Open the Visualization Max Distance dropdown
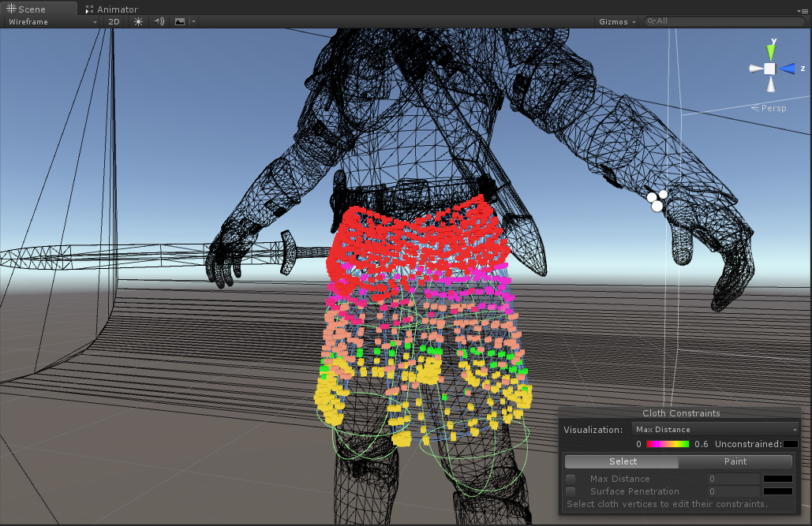 tap(715, 429)
